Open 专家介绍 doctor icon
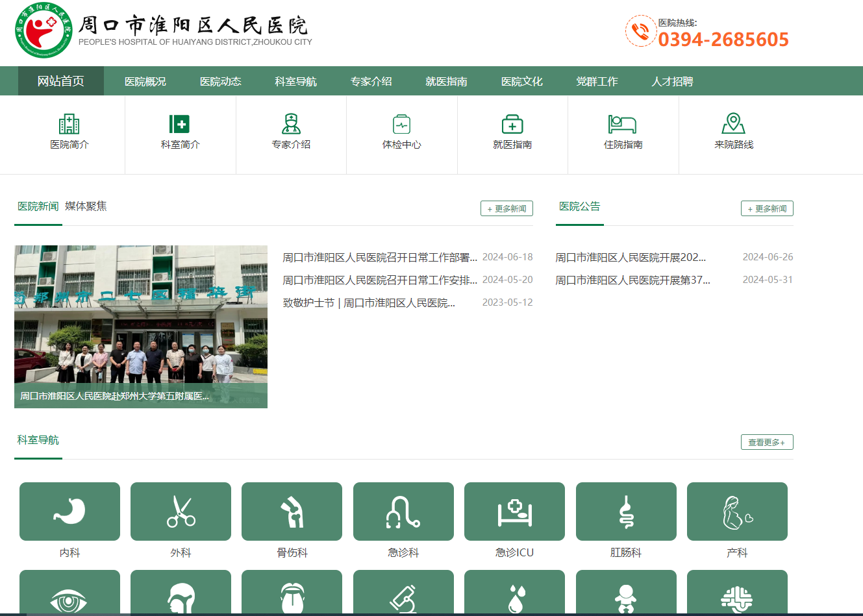The image size is (863, 616). (291, 123)
